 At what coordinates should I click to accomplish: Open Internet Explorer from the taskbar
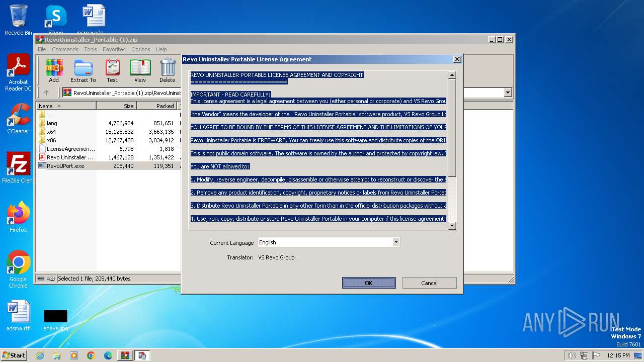(x=40, y=355)
